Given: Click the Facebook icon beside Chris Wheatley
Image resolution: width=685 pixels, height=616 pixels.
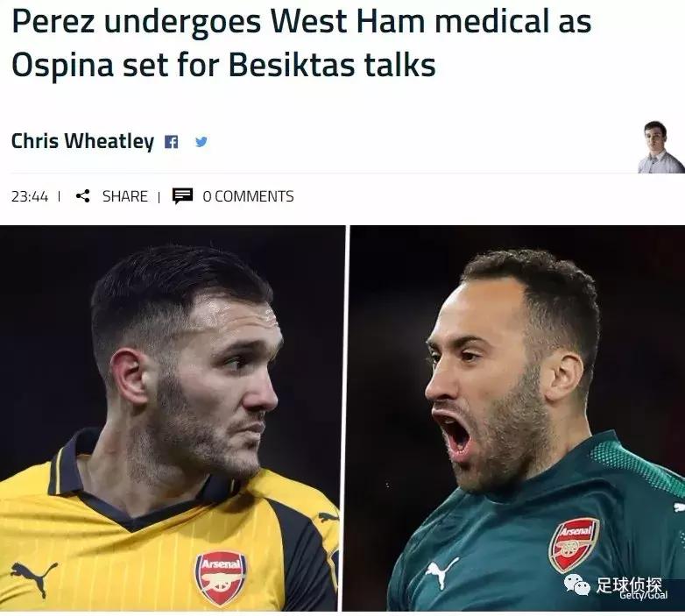Looking at the screenshot, I should (172, 142).
